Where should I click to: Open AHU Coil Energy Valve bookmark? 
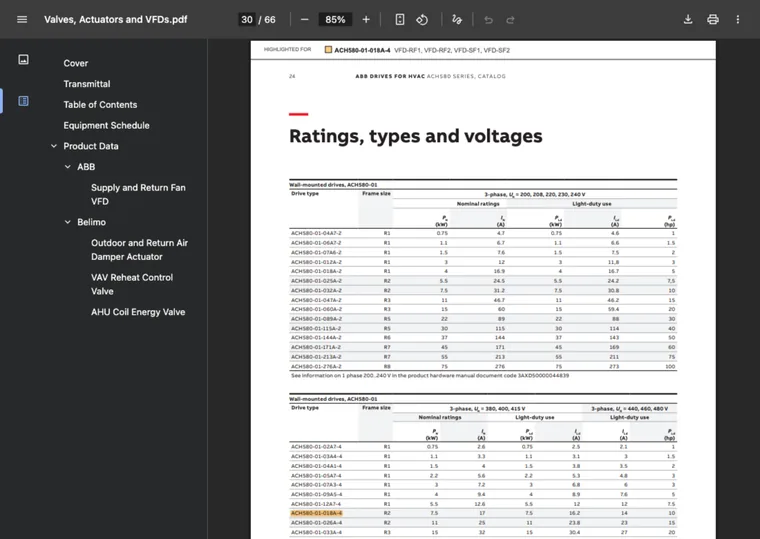coord(138,312)
